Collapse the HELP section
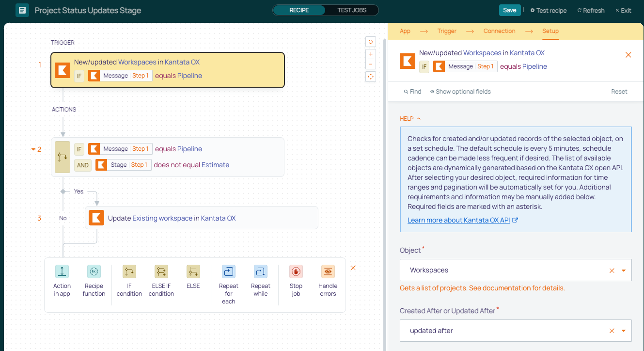Viewport: 644px width, 351px height. (410, 119)
